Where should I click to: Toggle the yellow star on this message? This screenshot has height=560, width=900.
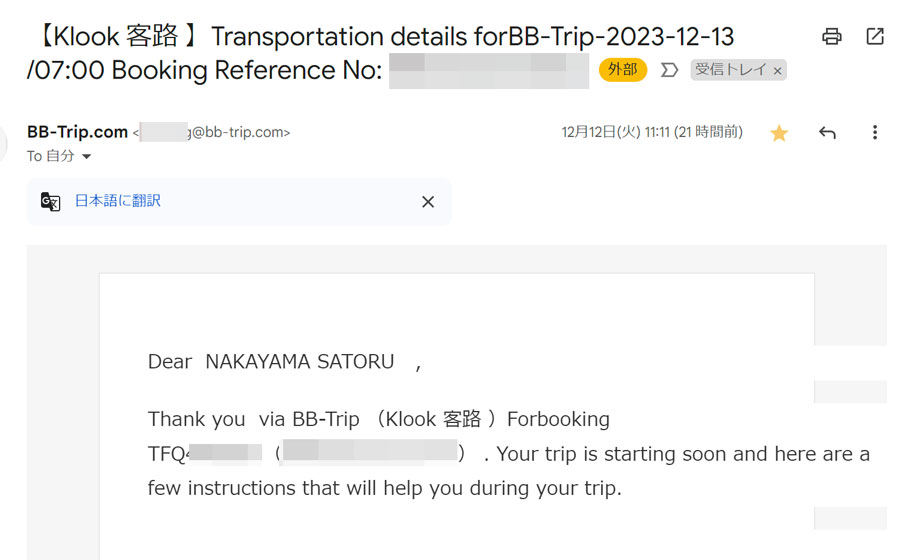[779, 133]
